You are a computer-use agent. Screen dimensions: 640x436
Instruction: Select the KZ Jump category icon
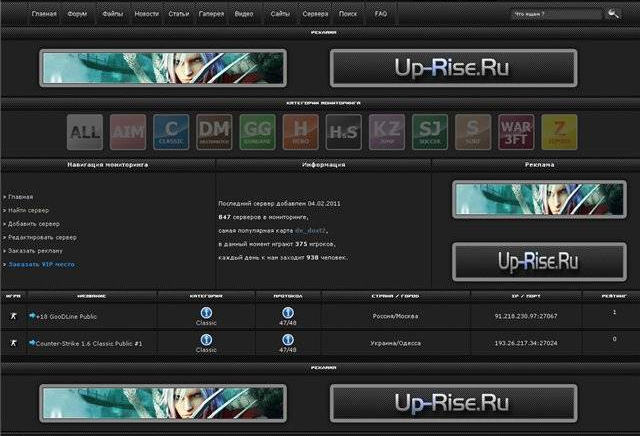point(387,132)
